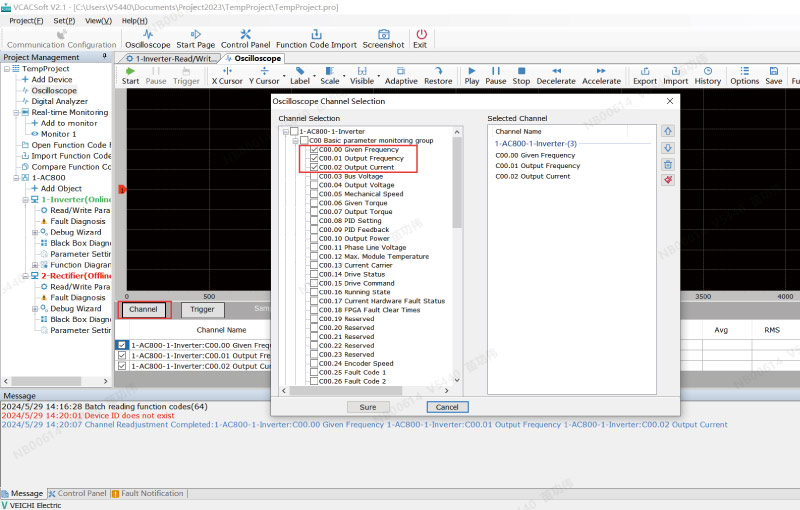Import waveform data with Import icon
The width and height of the screenshot is (800, 510).
[x=676, y=71]
